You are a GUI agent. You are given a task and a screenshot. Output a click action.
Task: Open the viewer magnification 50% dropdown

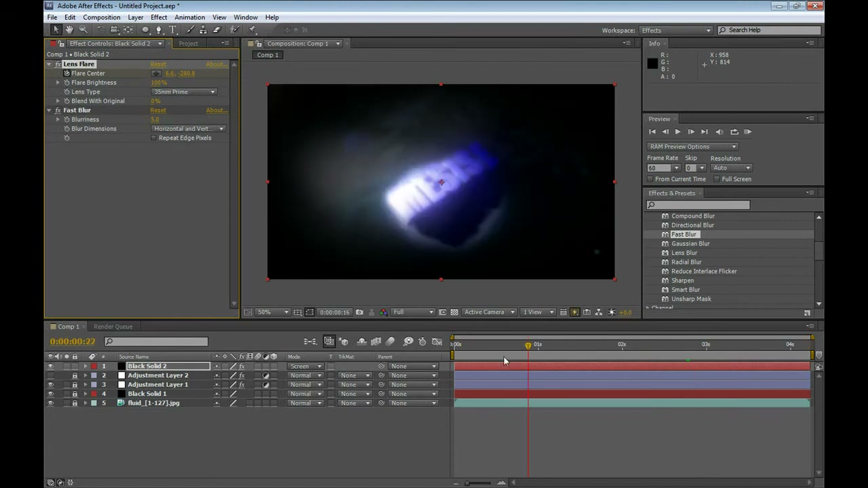click(273, 312)
